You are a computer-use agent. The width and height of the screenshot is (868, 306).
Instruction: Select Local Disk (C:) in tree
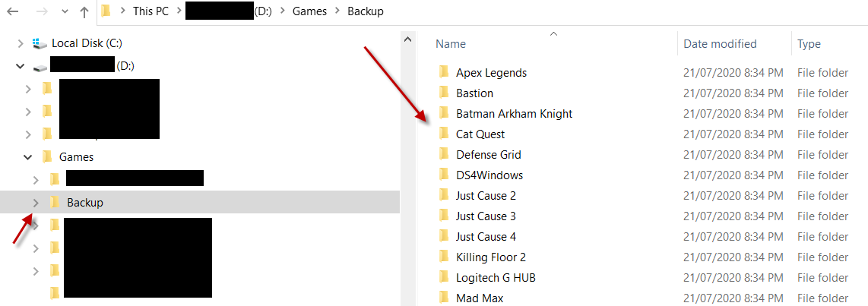tap(87, 43)
